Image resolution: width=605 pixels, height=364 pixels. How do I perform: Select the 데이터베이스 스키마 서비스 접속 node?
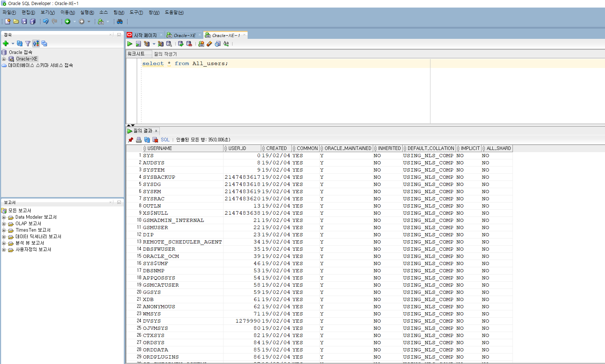click(x=37, y=65)
